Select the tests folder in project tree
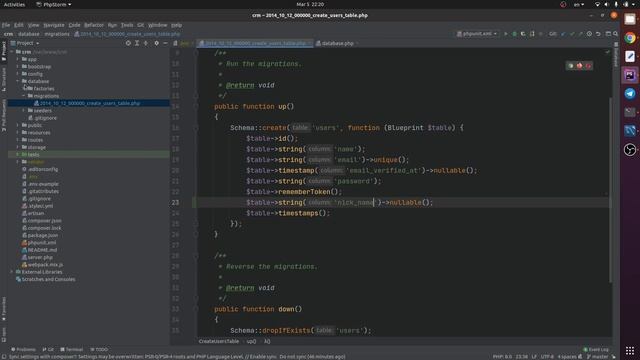Viewport: 640px width, 360px height. coord(33,155)
